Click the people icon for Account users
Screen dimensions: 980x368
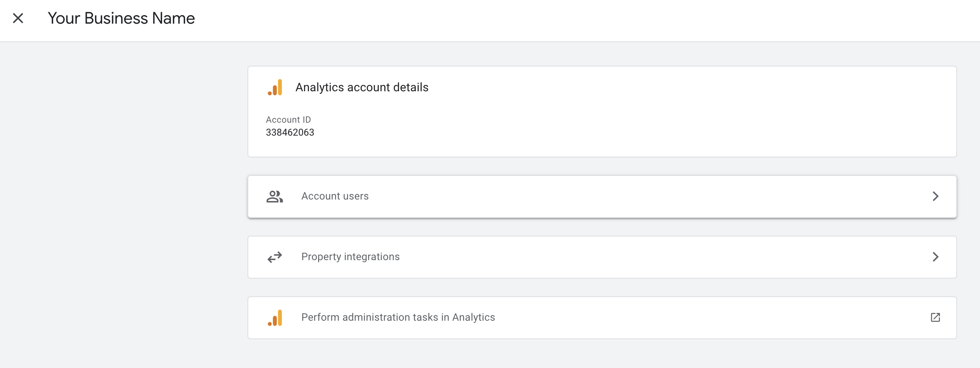[275, 196]
